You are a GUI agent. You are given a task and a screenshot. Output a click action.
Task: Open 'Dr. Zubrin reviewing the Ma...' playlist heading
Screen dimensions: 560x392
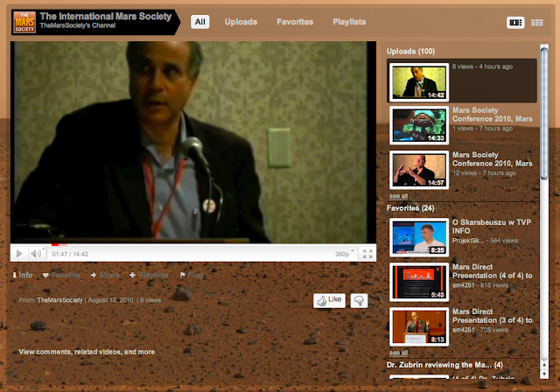point(444,365)
